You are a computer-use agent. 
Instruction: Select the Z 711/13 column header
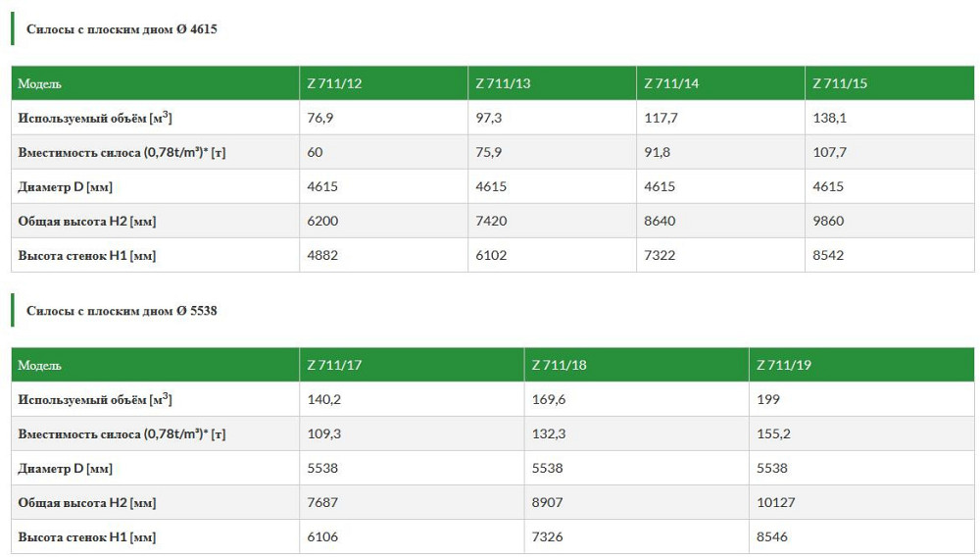click(x=503, y=83)
